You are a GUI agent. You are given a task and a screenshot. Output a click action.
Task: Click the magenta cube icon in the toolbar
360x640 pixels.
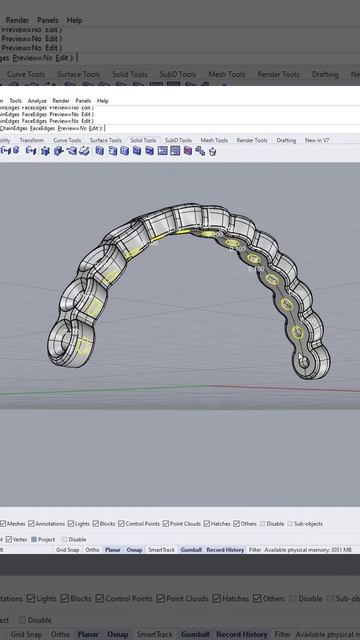(x=188, y=151)
